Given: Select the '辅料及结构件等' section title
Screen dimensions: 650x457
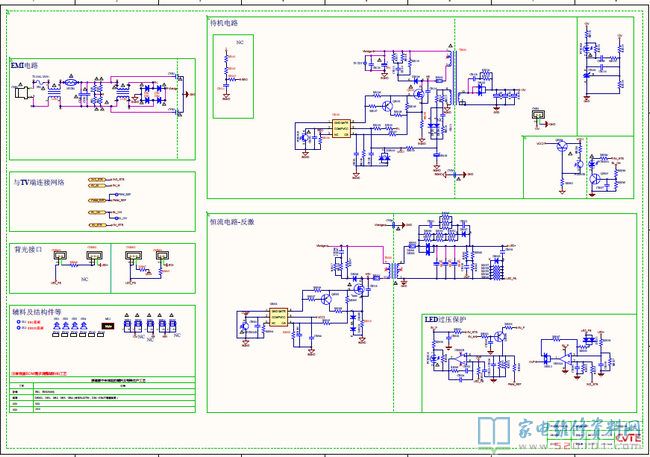Looking at the screenshot, I should click(x=37, y=311).
